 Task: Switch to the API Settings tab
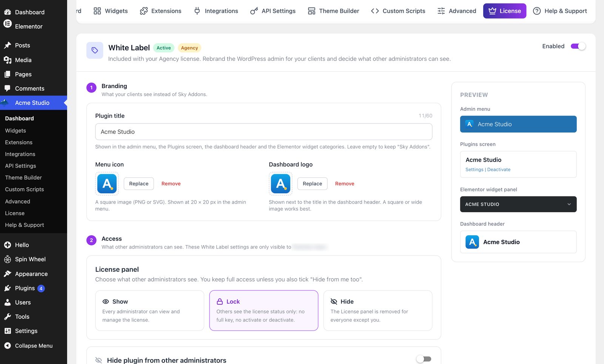click(x=273, y=11)
